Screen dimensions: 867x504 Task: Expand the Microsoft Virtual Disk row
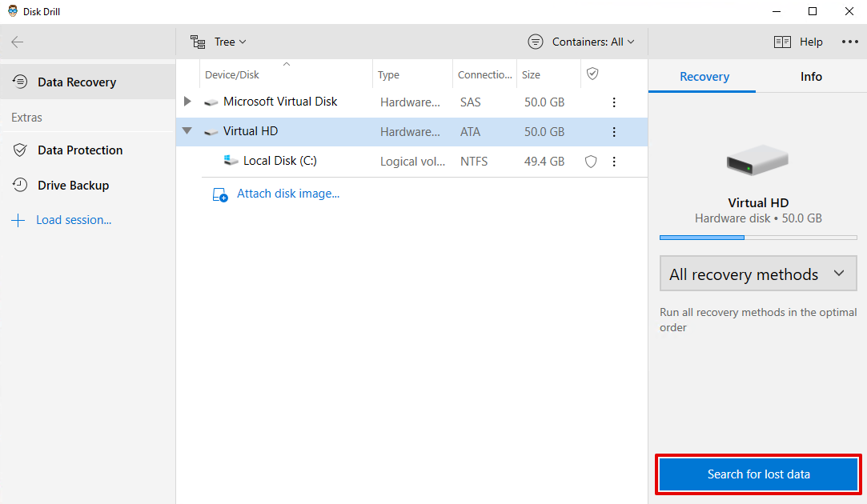coord(187,102)
